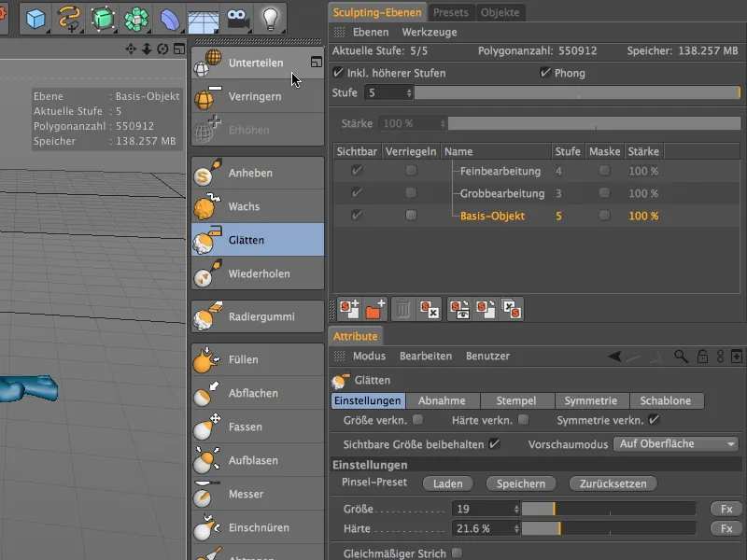This screenshot has width=747, height=560.
Task: Toggle Inkl. höherer Stufen checkbox
Action: [338, 73]
